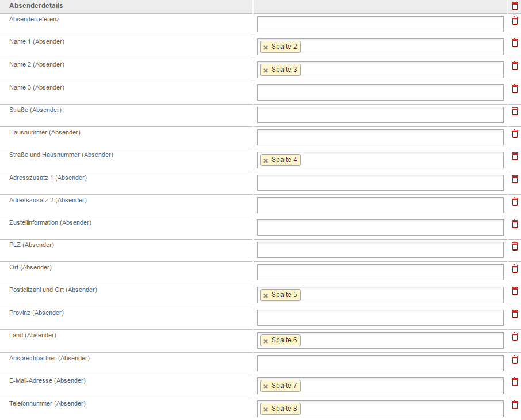521x420 pixels.
Task: Click trash icon in Absenderdetails header row
Action: 515,6
